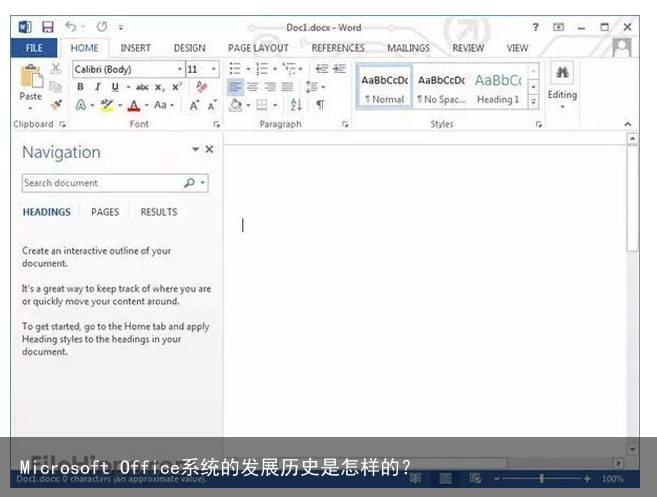The width and height of the screenshot is (657, 497).
Task: Toggle Strikethrough abc formatting
Action: [142, 87]
